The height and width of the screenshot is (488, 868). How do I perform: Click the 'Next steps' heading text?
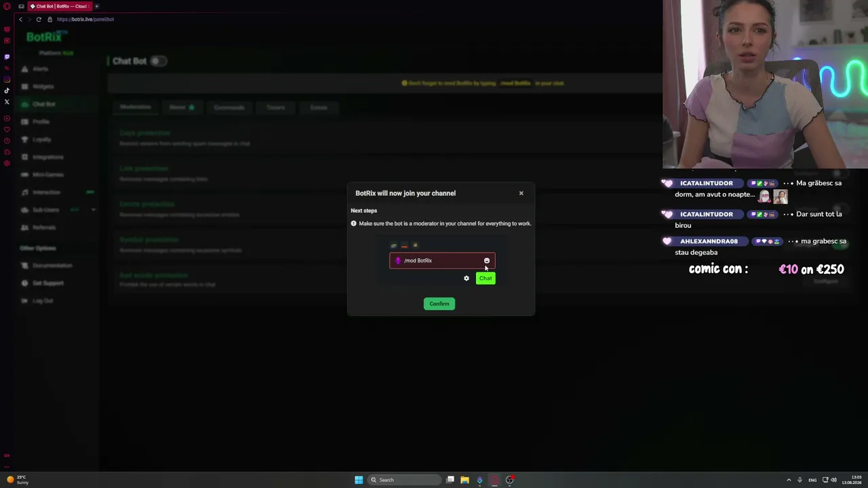tap(363, 211)
